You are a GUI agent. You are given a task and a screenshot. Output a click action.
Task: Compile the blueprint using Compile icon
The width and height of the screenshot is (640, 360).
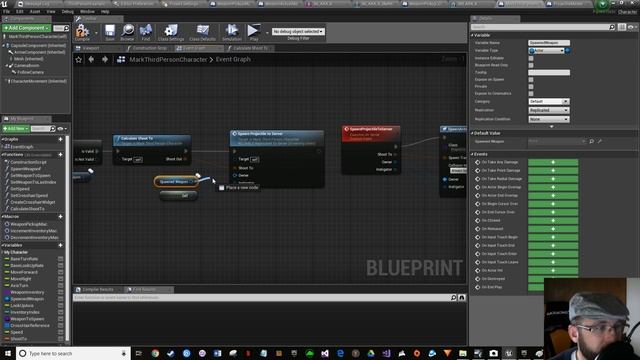(x=82, y=31)
